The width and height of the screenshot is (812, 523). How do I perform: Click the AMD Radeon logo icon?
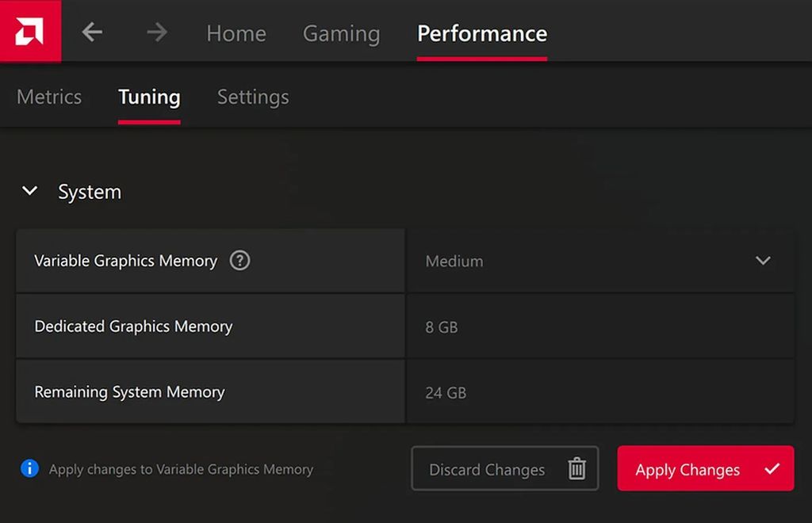[x=30, y=31]
